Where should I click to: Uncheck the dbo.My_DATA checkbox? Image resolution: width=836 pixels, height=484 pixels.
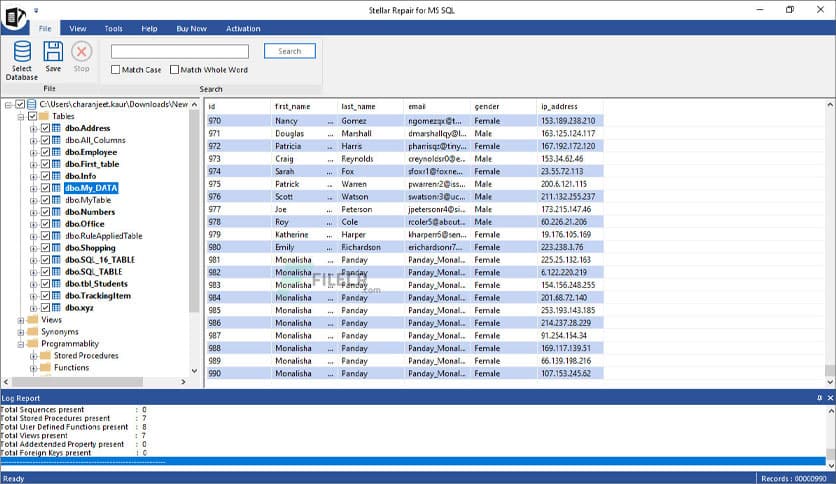pyautogui.click(x=45, y=188)
